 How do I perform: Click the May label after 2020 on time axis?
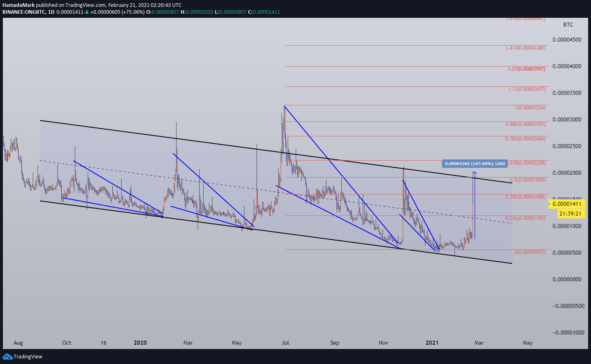coord(237,343)
